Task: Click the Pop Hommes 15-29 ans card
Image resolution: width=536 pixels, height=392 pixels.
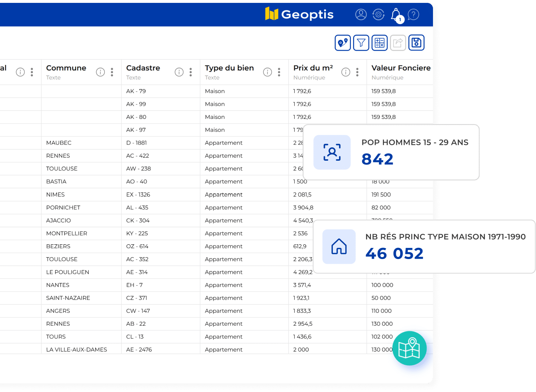Action: [x=391, y=152]
